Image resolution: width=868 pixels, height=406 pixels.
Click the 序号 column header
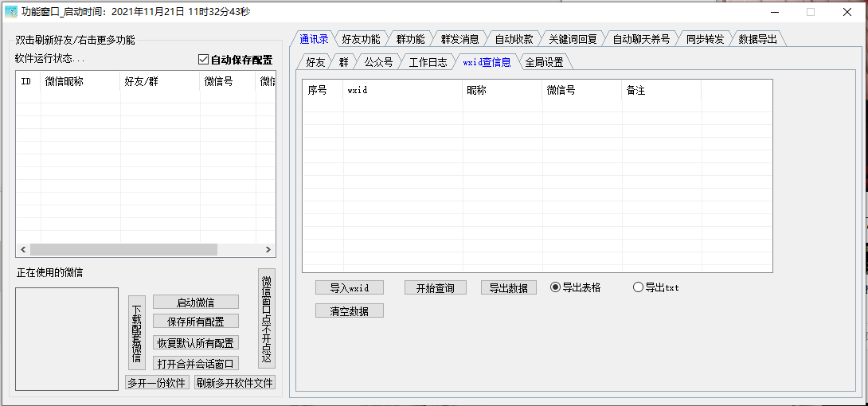tap(323, 90)
